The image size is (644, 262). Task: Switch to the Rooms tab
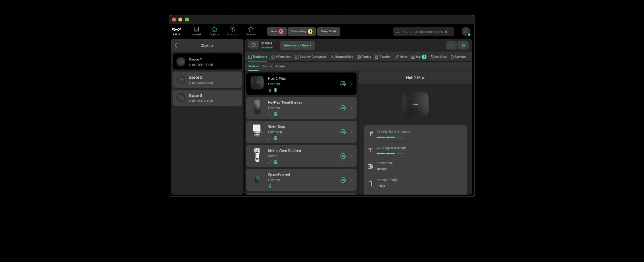(x=267, y=66)
